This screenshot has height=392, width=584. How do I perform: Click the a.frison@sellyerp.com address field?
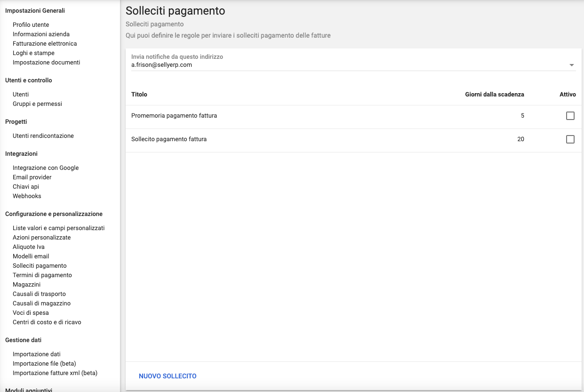[x=353, y=65]
